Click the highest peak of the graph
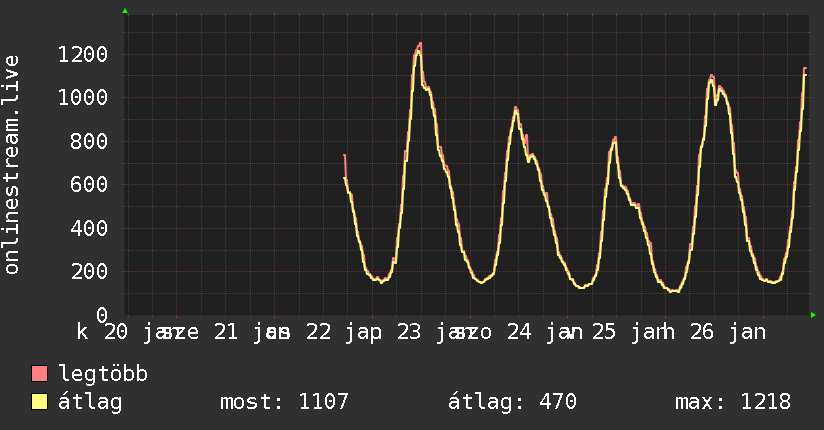Image resolution: width=824 pixels, height=430 pixels. [420, 44]
